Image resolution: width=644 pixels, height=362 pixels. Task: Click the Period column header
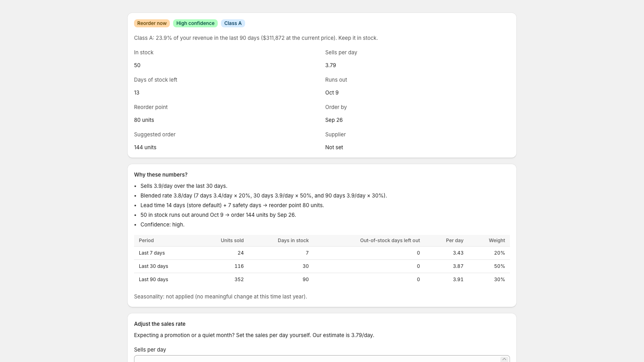147,241
